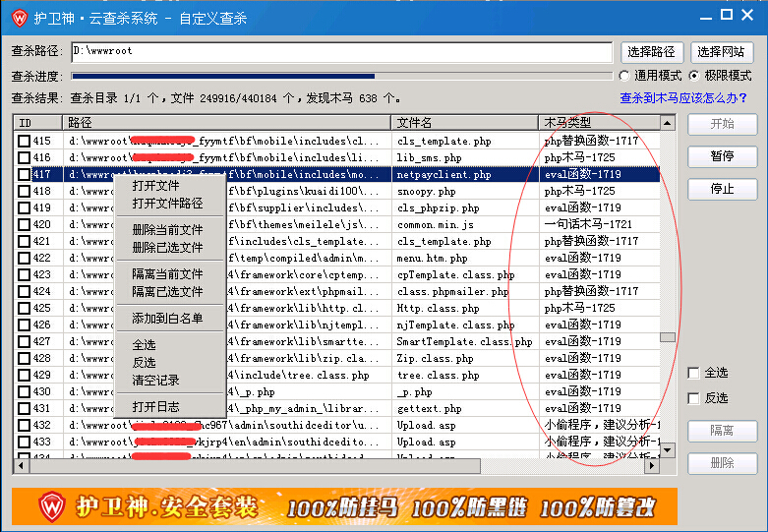
Task: Click the 隔离 button on the right
Action: click(723, 431)
